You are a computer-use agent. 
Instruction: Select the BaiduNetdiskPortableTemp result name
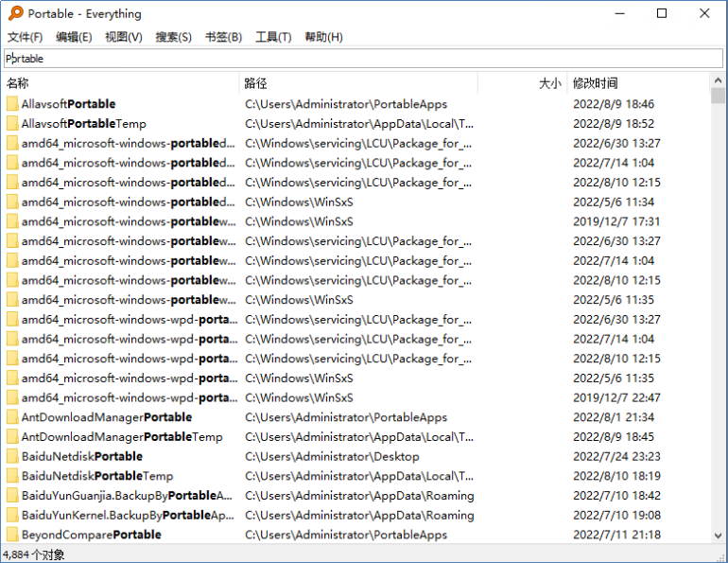tap(97, 476)
